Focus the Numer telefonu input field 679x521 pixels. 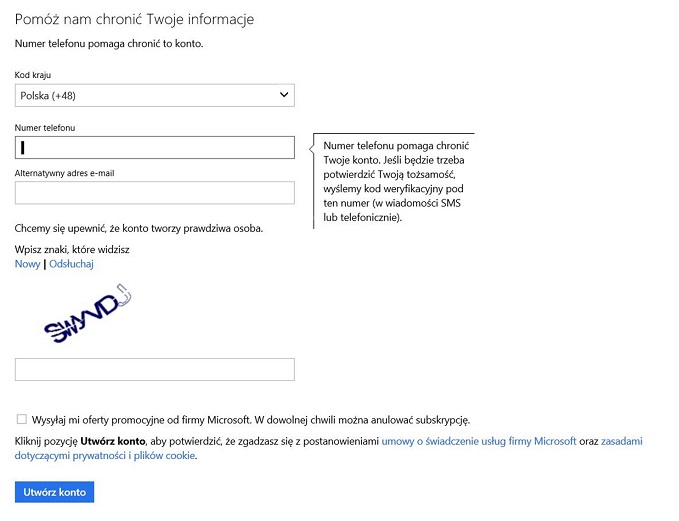tap(155, 148)
